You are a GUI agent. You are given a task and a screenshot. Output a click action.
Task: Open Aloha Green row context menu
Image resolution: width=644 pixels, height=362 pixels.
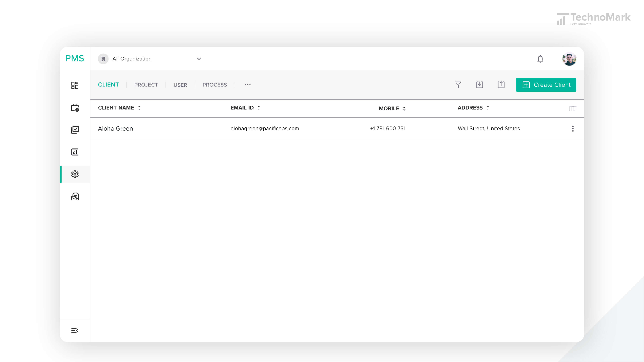point(573,128)
